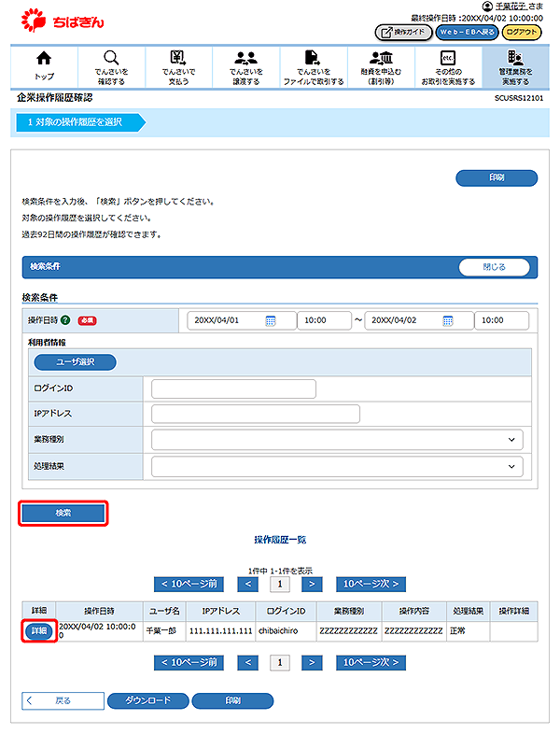The image size is (560, 734).
Task: Open でんさいをファイルで取引する menu
Action: coord(314,66)
